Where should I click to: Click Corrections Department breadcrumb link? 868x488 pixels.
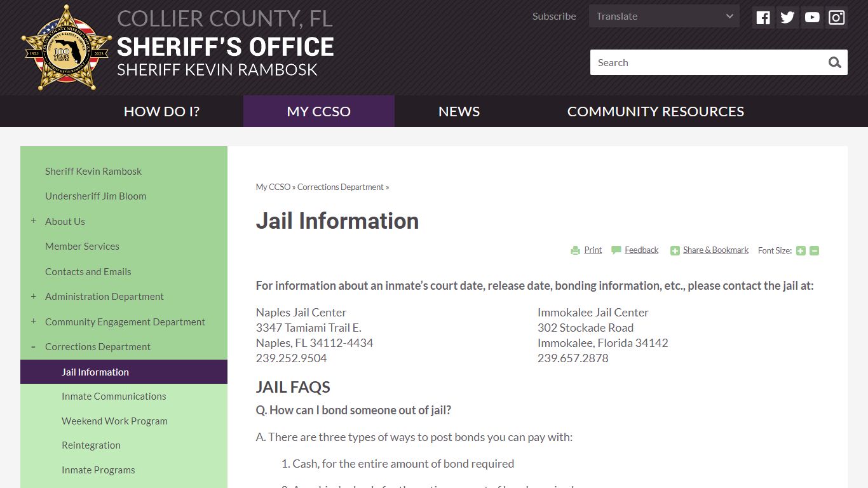point(341,187)
